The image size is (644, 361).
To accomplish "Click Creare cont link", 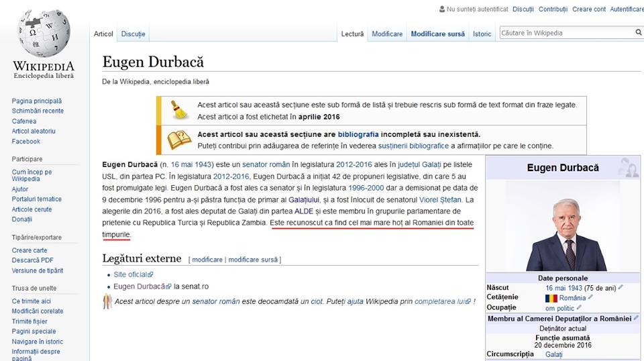I will coord(589,9).
